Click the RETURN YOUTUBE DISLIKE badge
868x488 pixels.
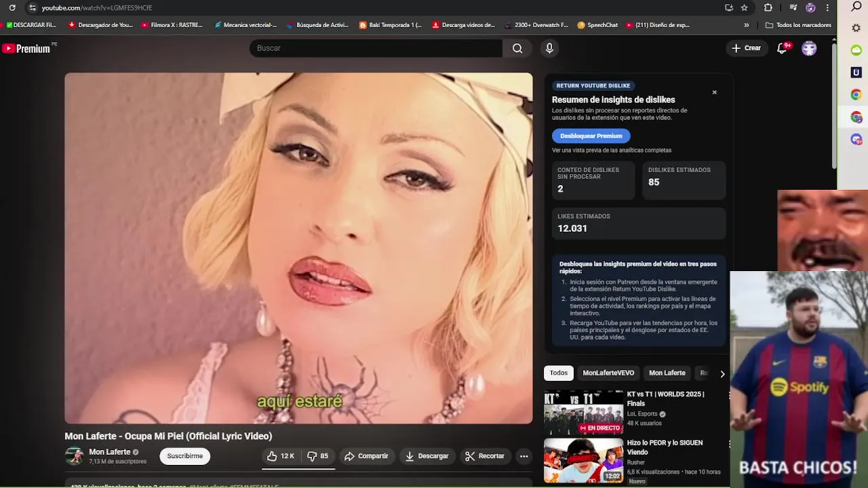click(593, 85)
